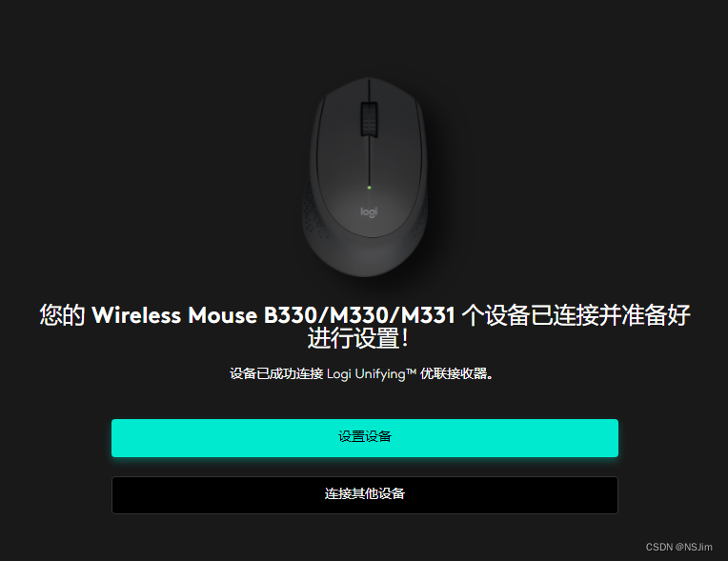Click the CSDN watermark text
728x561 pixels.
point(659,547)
